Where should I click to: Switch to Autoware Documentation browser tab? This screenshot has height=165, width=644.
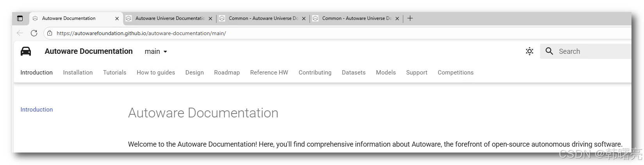point(76,18)
